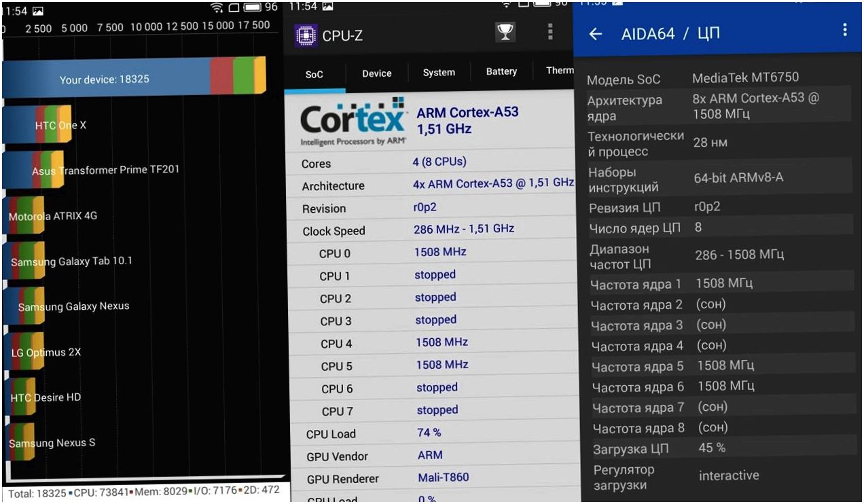864x504 pixels.
Task: Tap the Cortex ARM logo
Action: coord(353,122)
